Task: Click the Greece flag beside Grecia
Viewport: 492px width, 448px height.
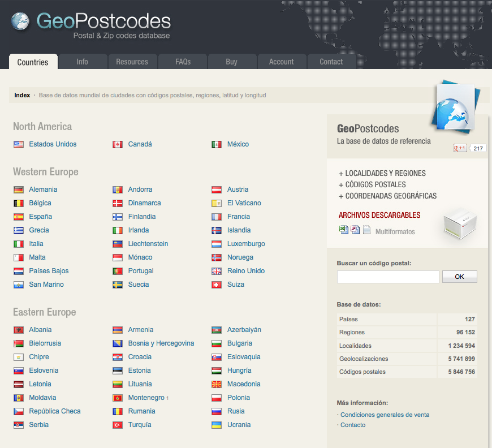Action: tap(19, 230)
